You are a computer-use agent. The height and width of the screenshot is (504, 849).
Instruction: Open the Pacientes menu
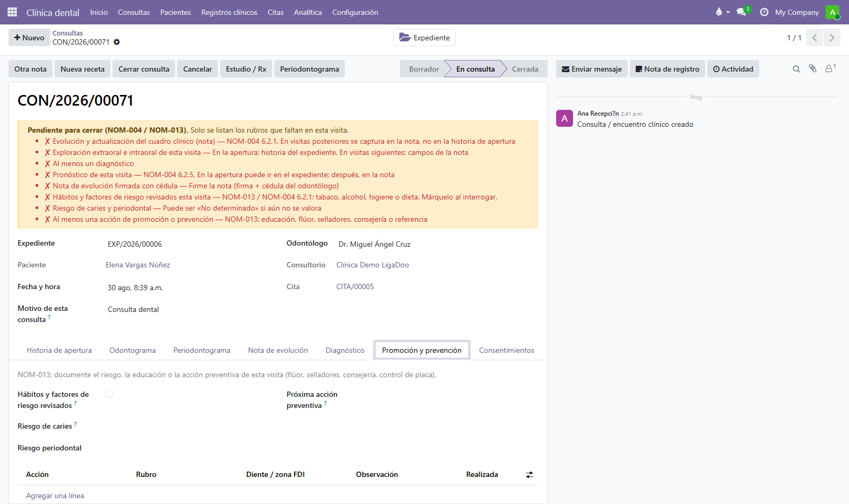[x=176, y=12]
